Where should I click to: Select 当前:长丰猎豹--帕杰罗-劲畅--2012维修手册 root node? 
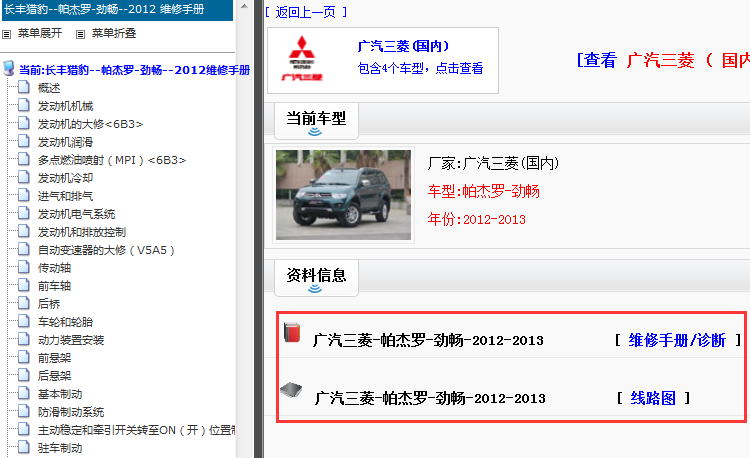click(134, 70)
